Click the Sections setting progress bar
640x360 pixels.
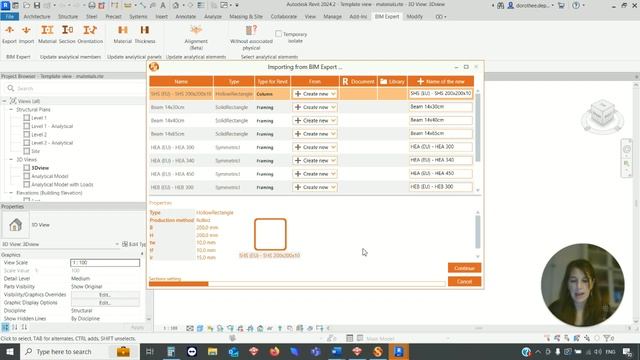tap(297, 284)
